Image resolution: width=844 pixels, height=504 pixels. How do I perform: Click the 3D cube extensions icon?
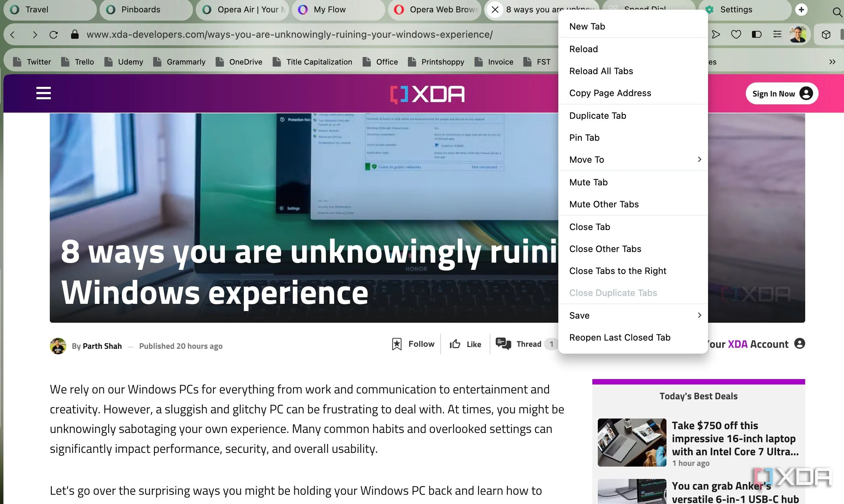[826, 34]
